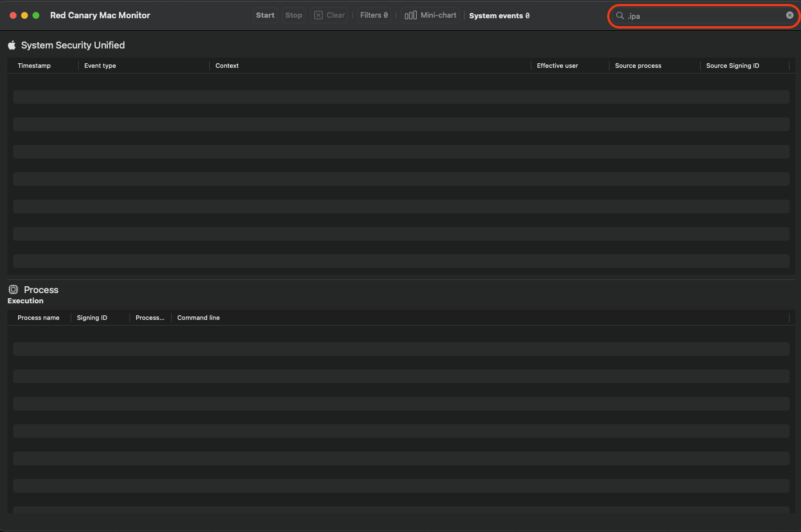Click the Stop button in toolbar
Viewport: 801px width, 532px height.
point(294,15)
